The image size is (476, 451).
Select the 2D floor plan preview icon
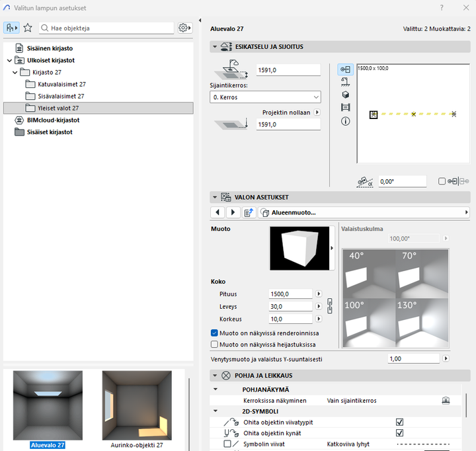click(x=345, y=69)
